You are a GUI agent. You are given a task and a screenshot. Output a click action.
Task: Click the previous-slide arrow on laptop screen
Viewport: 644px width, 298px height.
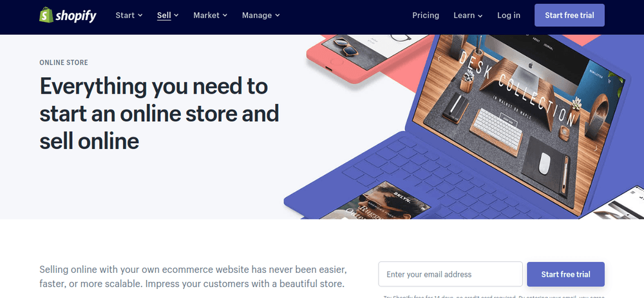439,59
